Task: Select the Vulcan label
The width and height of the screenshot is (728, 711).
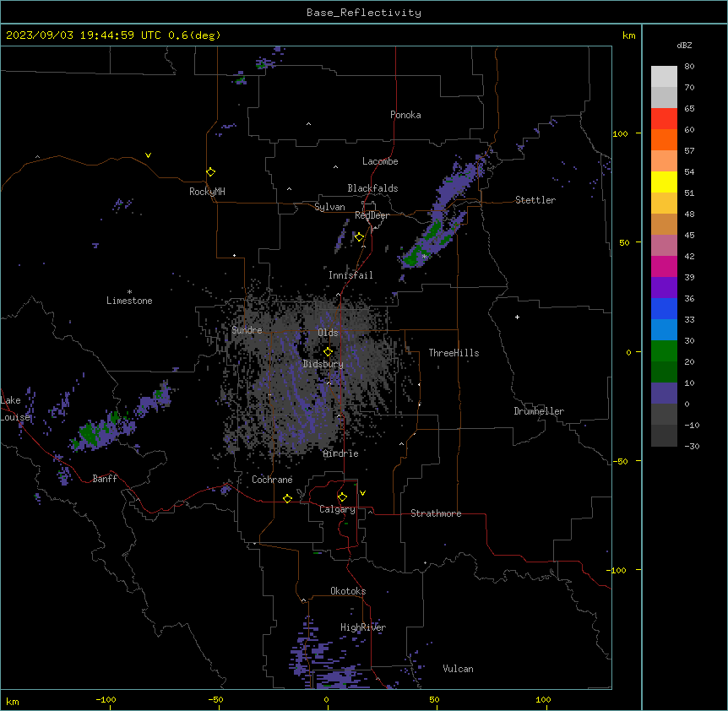Action: 458,669
